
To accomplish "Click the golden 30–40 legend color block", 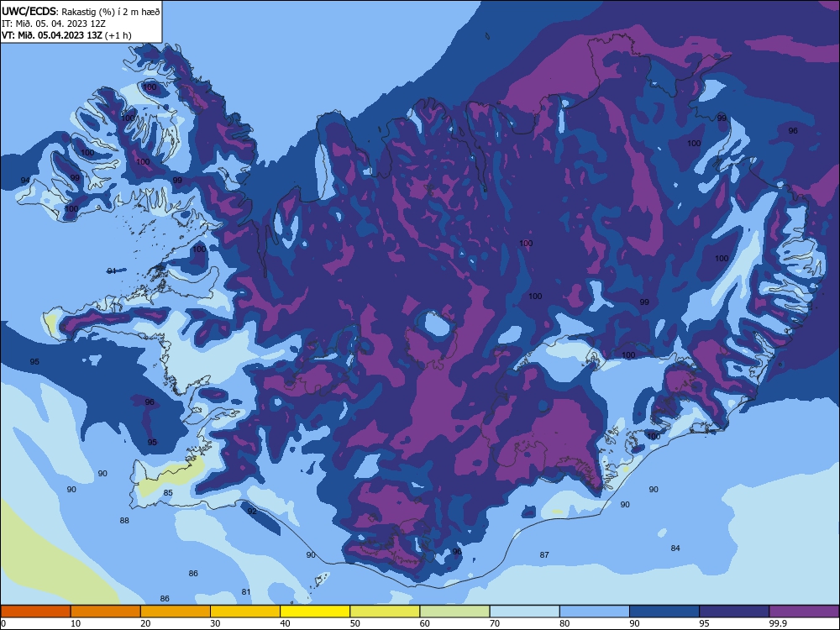I will [x=245, y=612].
